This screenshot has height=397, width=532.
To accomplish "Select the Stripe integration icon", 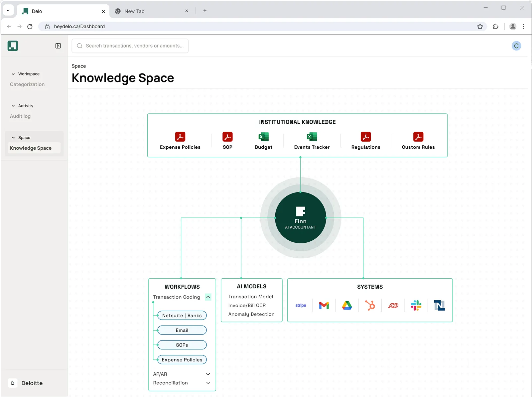I will [x=301, y=305].
